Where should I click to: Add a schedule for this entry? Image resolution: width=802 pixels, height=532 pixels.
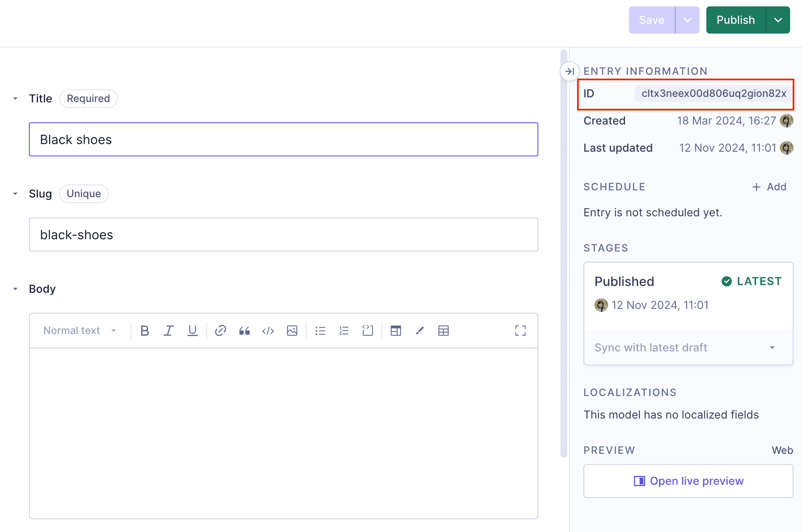tap(769, 187)
